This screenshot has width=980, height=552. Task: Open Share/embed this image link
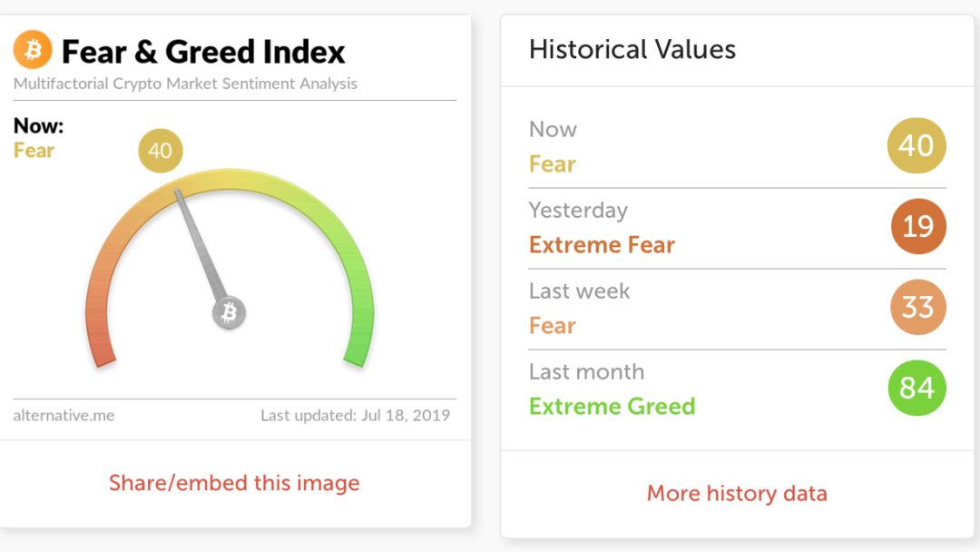tap(234, 483)
